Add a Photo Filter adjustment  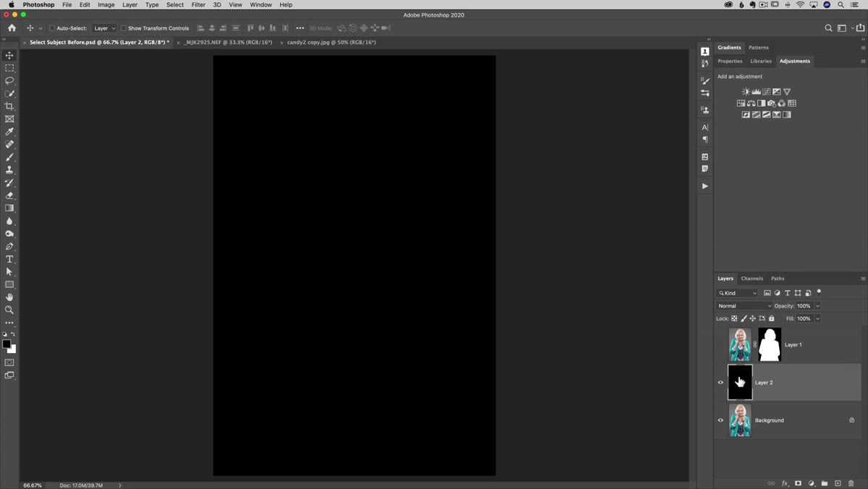click(x=771, y=103)
